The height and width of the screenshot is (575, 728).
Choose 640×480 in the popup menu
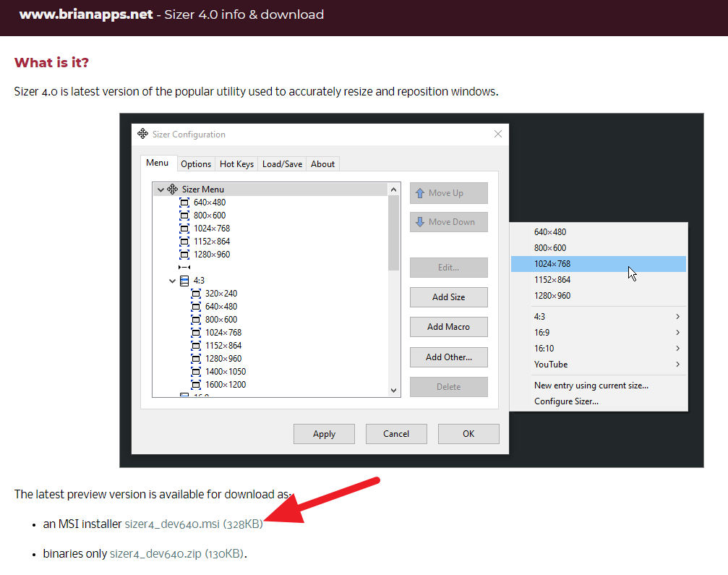pos(599,231)
